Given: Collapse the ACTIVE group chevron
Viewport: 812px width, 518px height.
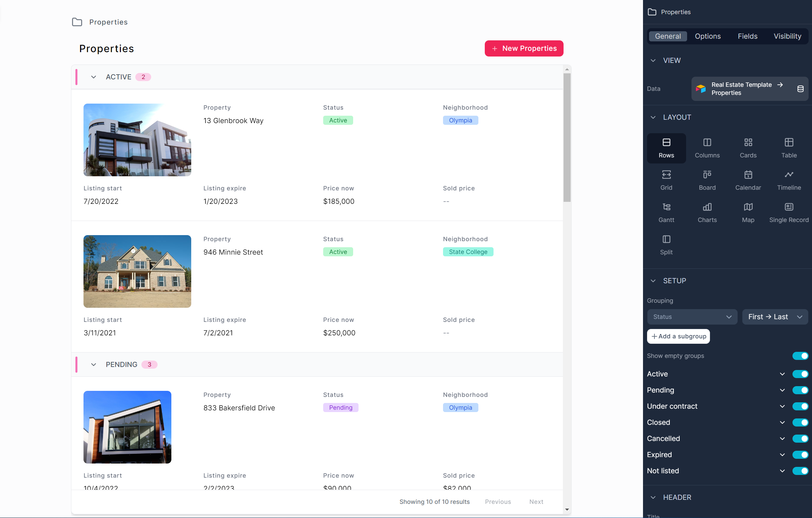Looking at the screenshot, I should 93,77.
